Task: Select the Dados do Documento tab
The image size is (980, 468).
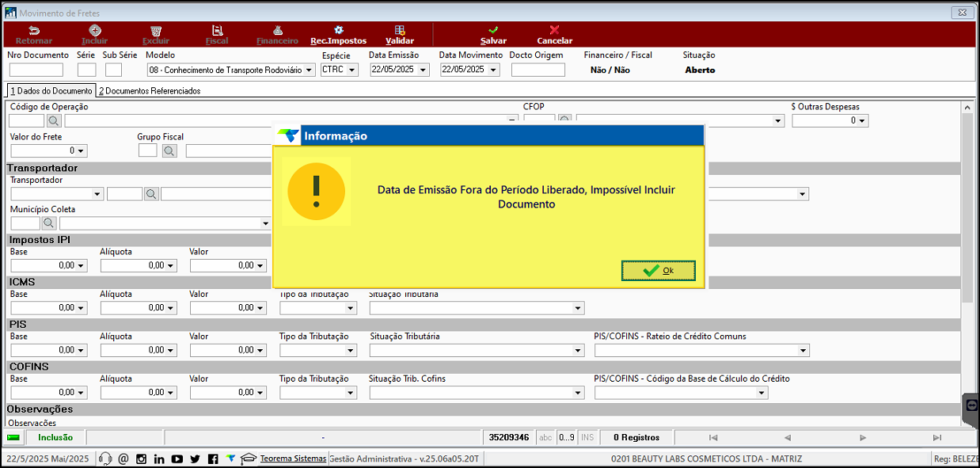Action: pos(51,91)
